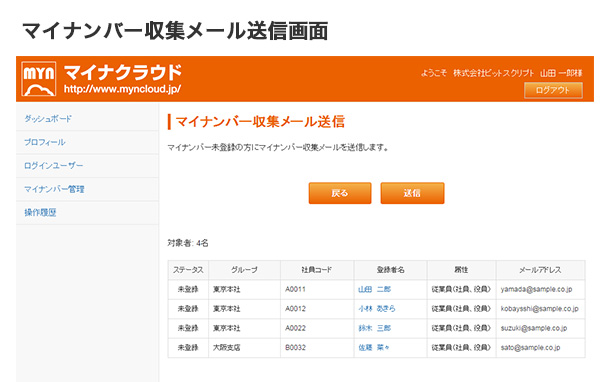
Task: Click the 大阪支店 group cell
Action: pyautogui.click(x=244, y=348)
